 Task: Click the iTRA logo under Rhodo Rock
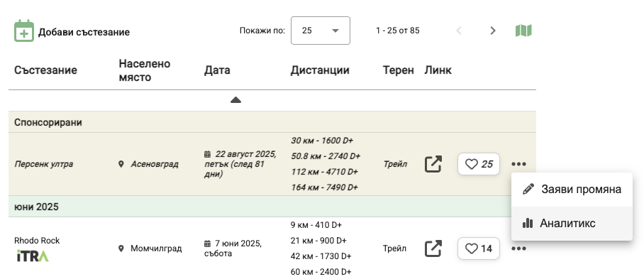pos(33,256)
